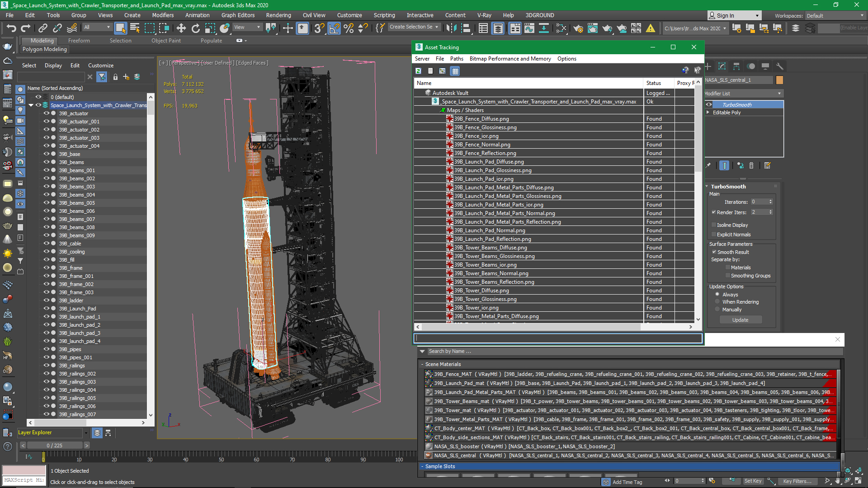
Task: Choose the Select and Move tool
Action: pos(181,28)
